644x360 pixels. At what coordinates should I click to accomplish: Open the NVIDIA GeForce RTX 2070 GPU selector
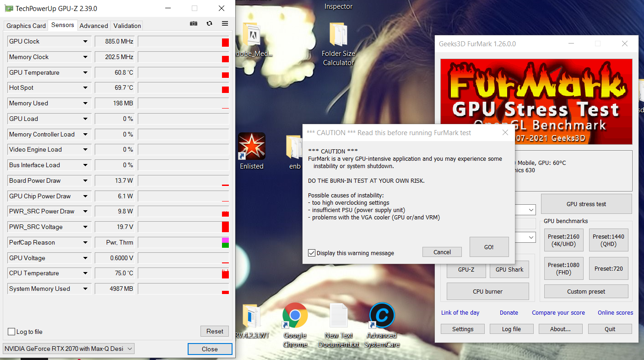[69, 349]
